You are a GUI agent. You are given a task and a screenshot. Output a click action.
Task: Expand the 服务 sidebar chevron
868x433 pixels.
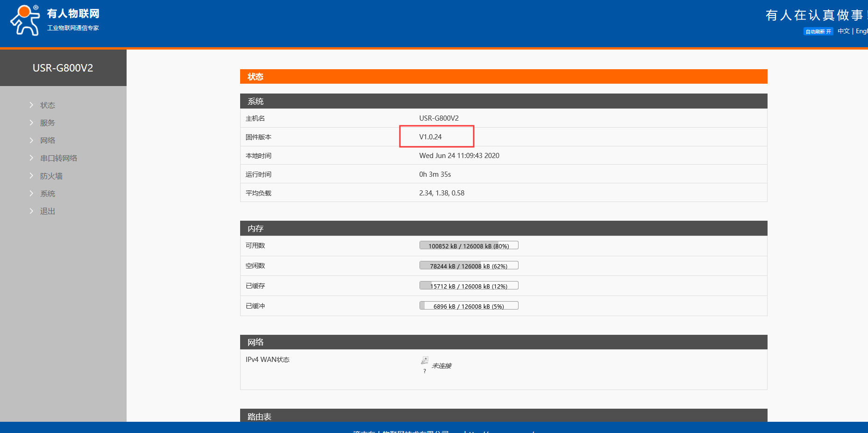tap(31, 123)
